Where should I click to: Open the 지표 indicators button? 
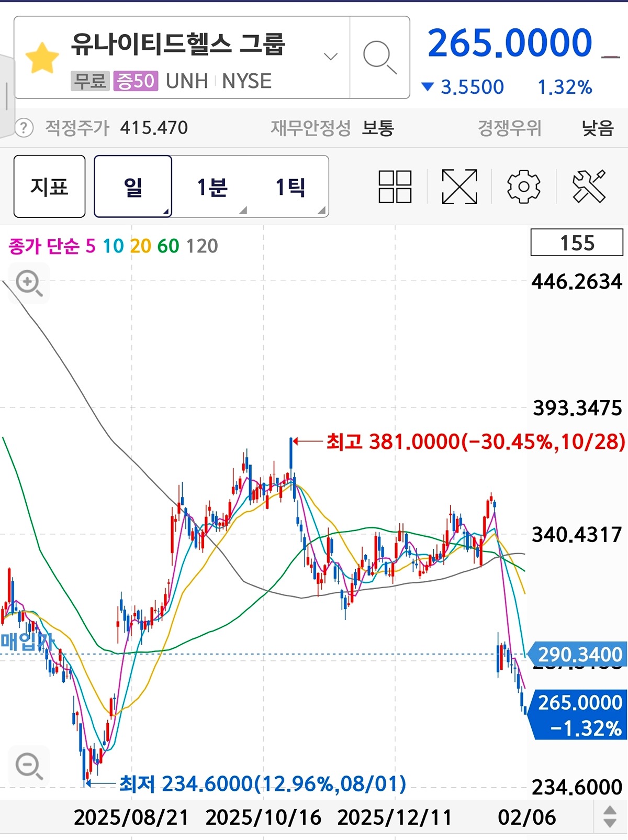point(50,186)
